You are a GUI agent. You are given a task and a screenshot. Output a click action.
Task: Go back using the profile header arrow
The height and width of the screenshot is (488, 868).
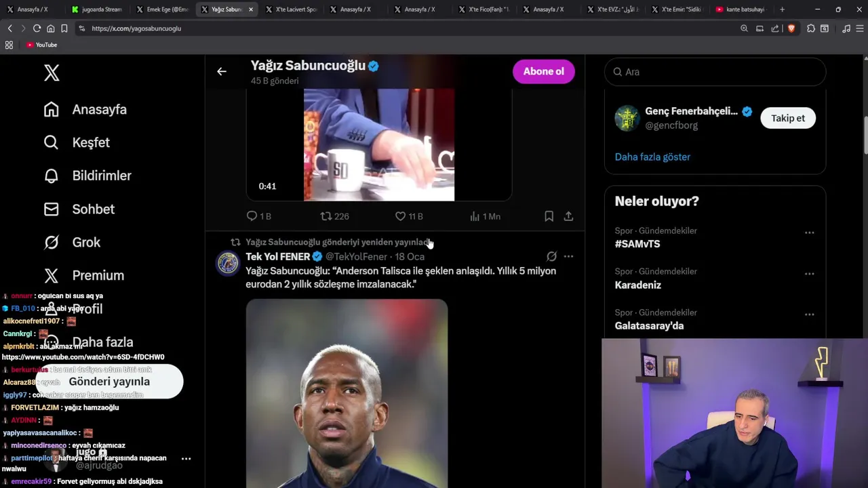(222, 71)
